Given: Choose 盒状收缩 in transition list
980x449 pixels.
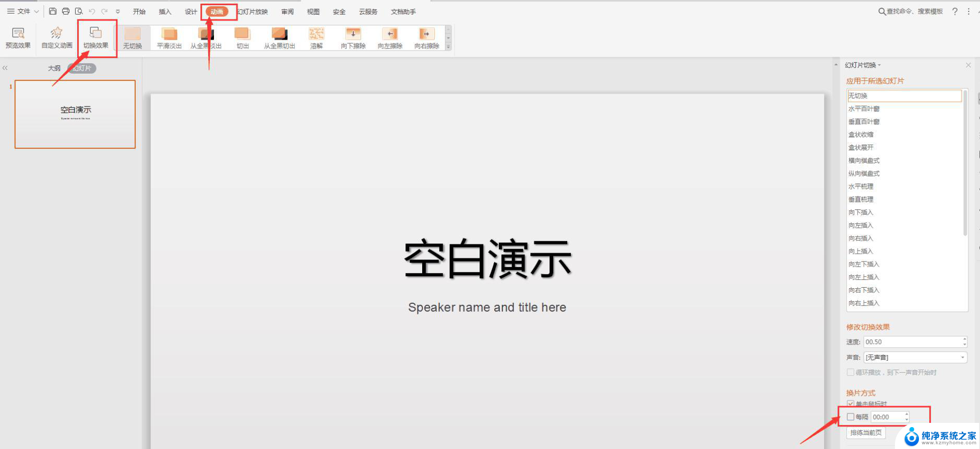Looking at the screenshot, I should click(x=904, y=135).
